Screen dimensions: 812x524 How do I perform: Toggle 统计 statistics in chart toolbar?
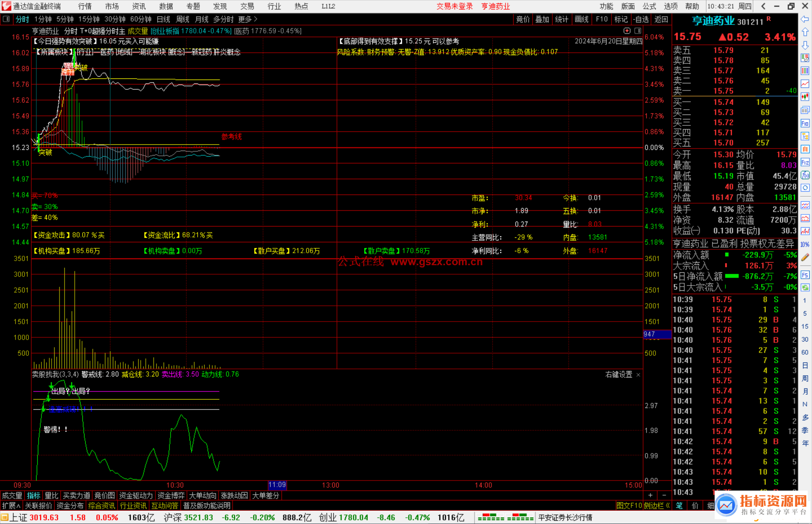[x=562, y=19]
